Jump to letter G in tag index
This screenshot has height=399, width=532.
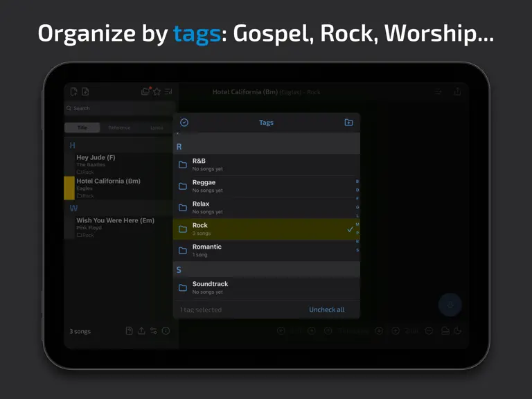357,207
